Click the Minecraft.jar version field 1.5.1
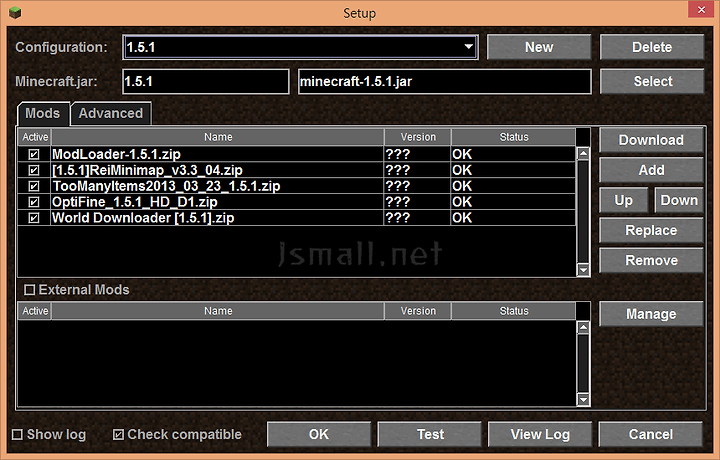The image size is (720, 460). coord(206,82)
